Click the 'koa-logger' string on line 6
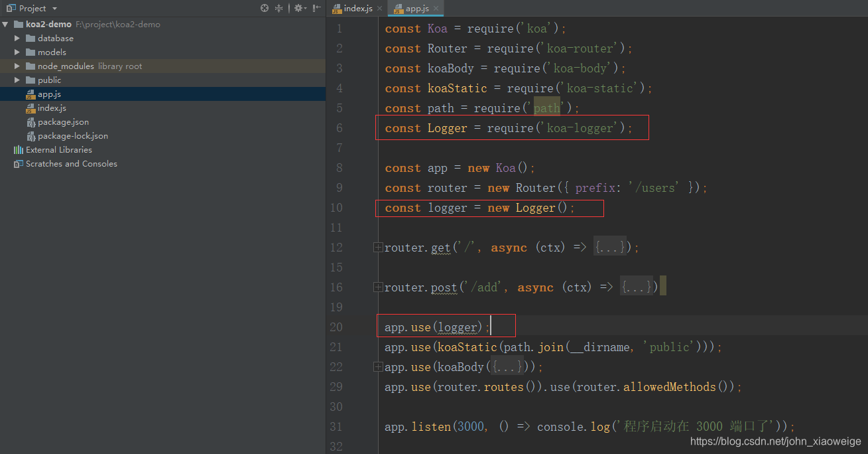This screenshot has width=868, height=454. coord(580,128)
